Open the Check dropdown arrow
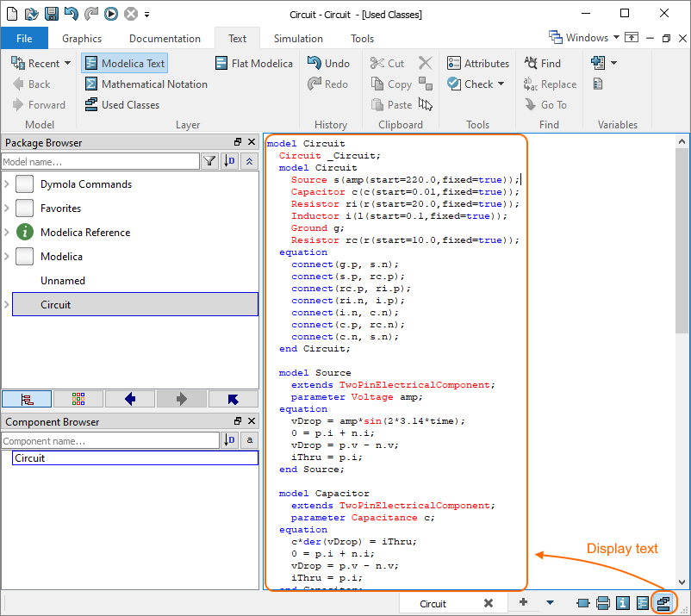The height and width of the screenshot is (616, 691). (501, 84)
